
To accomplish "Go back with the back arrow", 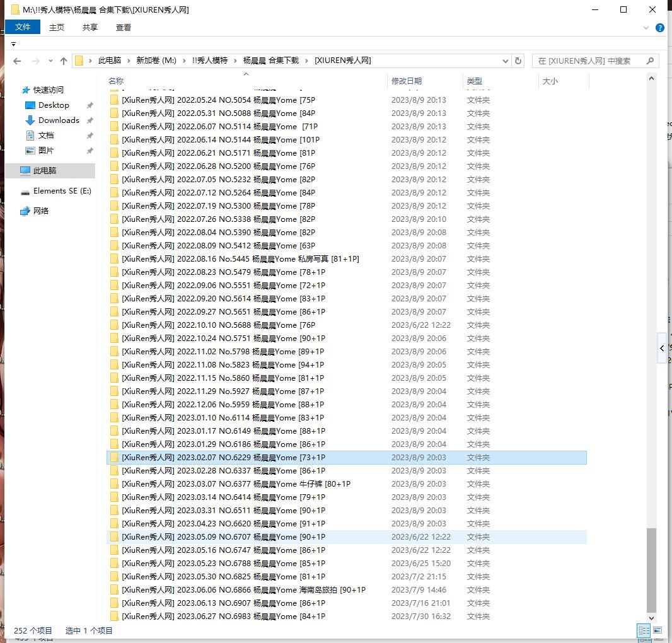I will (17, 61).
